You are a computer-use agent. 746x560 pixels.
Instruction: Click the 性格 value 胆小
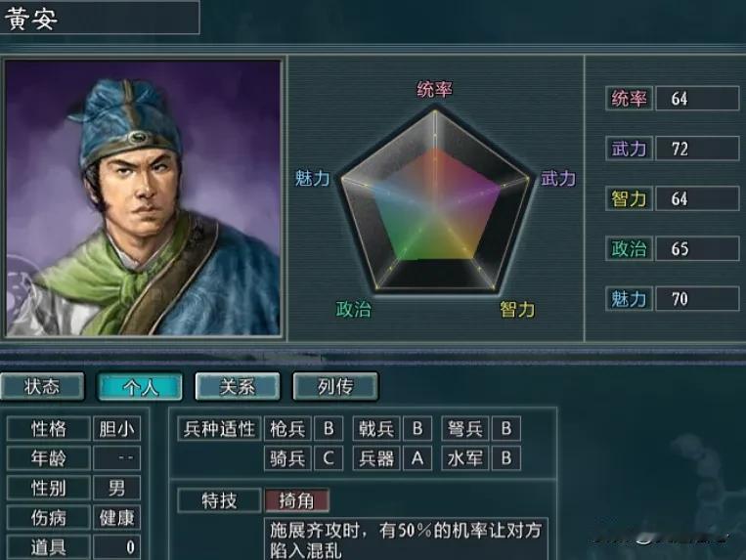coord(116,429)
